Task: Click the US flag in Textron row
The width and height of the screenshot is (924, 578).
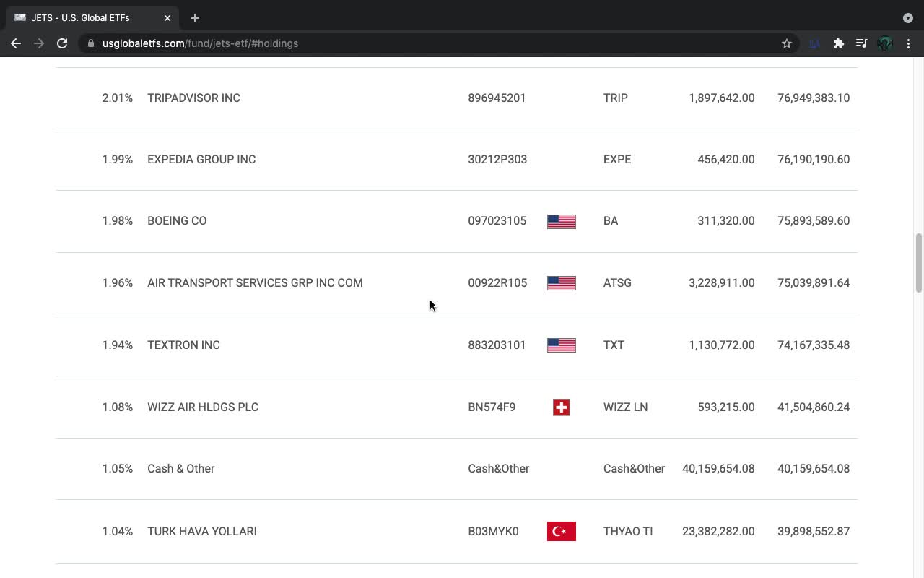Action: (562, 345)
